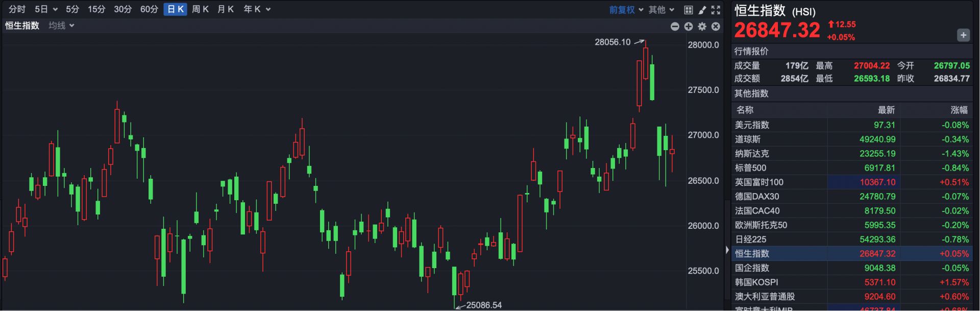Select the 月K monthly chart
Image resolution: width=980 pixels, height=311 pixels.
(x=225, y=9)
